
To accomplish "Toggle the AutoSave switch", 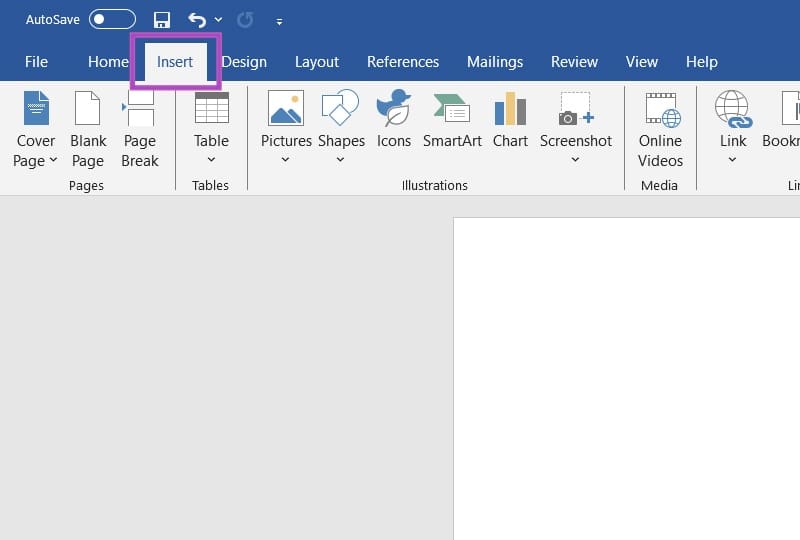I will click(112, 20).
